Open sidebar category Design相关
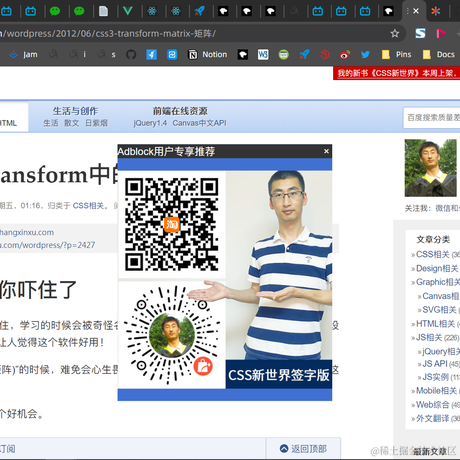The image size is (460, 460). [x=437, y=268]
